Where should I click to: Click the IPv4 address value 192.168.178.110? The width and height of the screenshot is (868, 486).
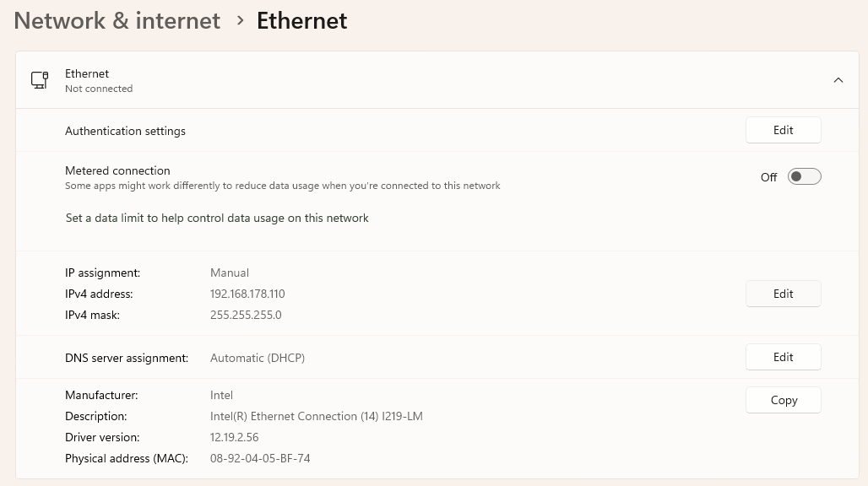[247, 294]
